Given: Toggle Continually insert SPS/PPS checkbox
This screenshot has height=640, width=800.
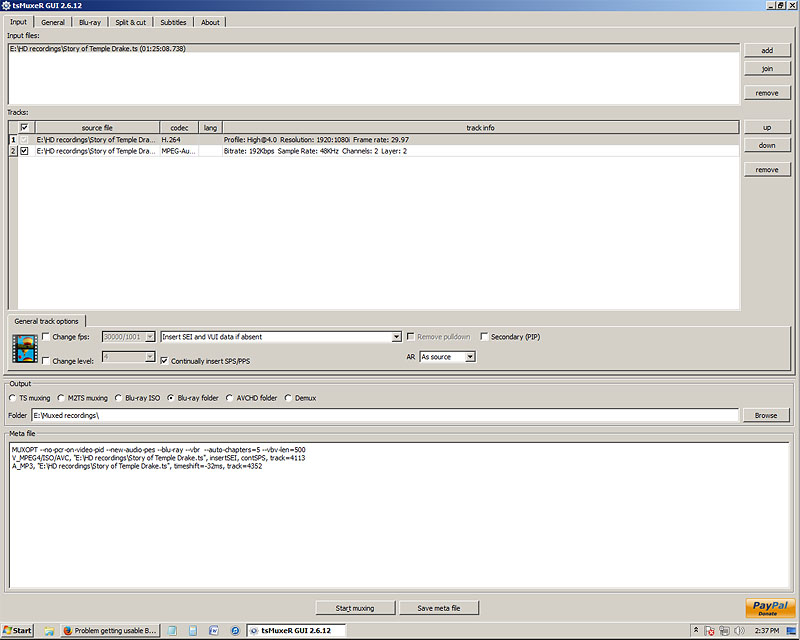Looking at the screenshot, I should (164, 361).
